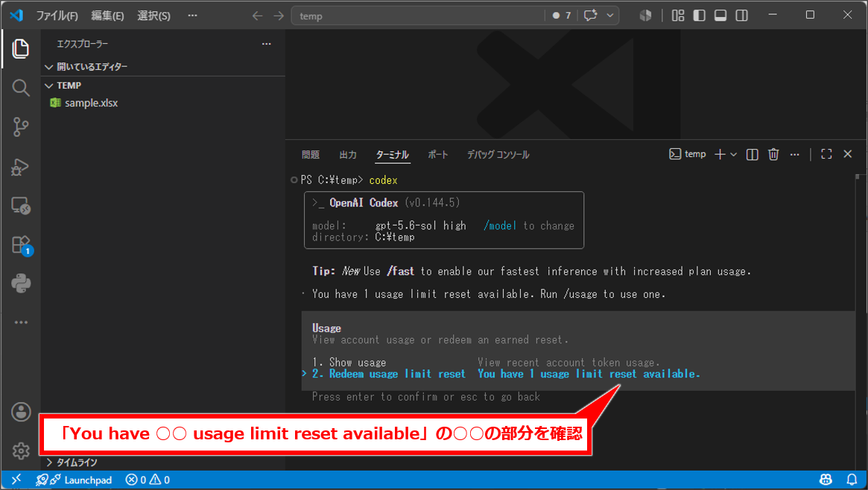This screenshot has height=490, width=868.
Task: Go back with the left arrow
Action: coord(257,16)
